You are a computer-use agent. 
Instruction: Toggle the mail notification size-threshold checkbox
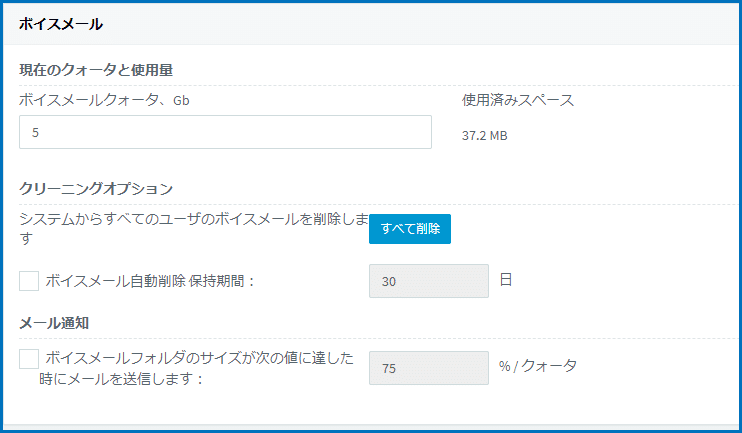tap(29, 359)
